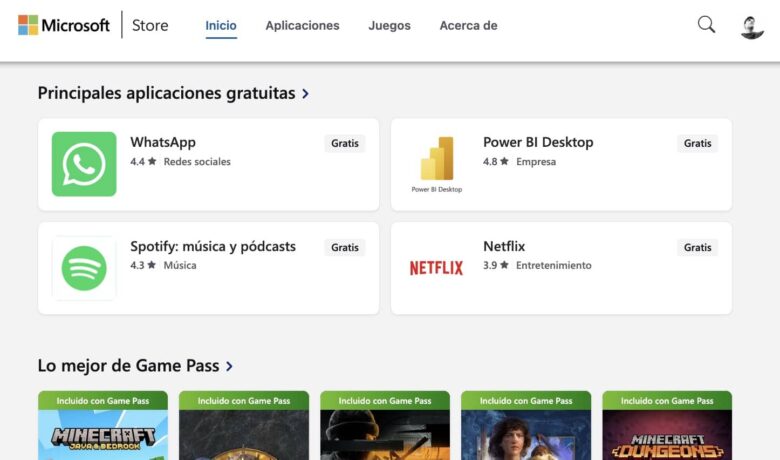Click the Power BI Desktop icon

point(437,164)
